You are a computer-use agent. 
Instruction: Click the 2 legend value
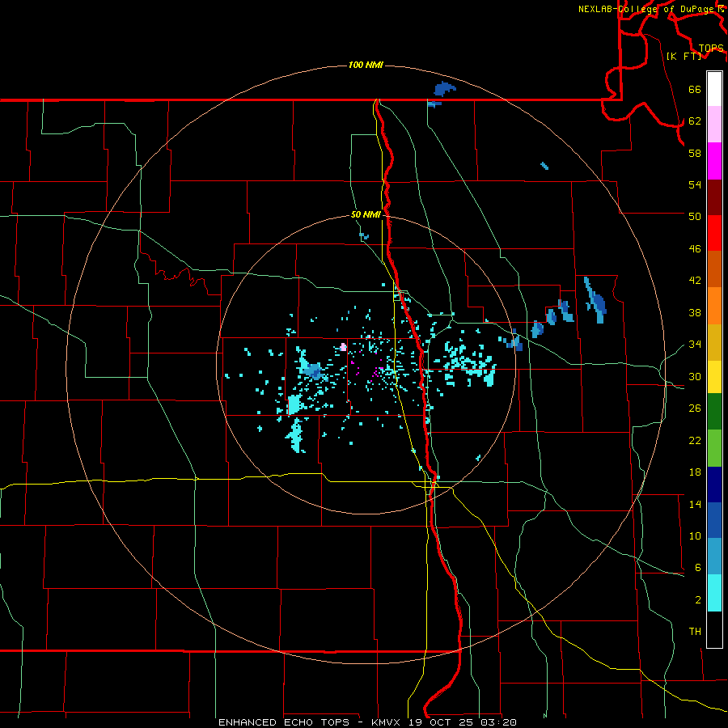[698, 600]
